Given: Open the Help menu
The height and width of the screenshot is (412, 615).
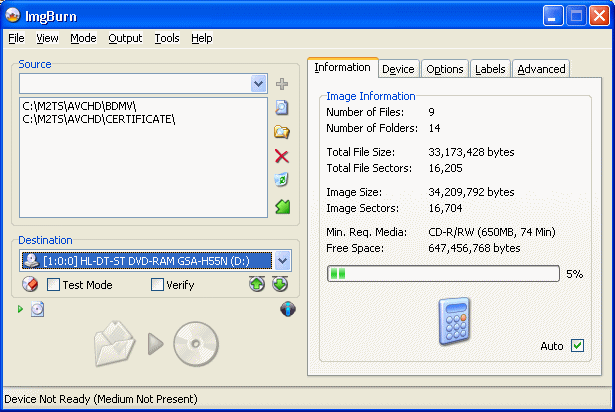Looking at the screenshot, I should [202, 38].
